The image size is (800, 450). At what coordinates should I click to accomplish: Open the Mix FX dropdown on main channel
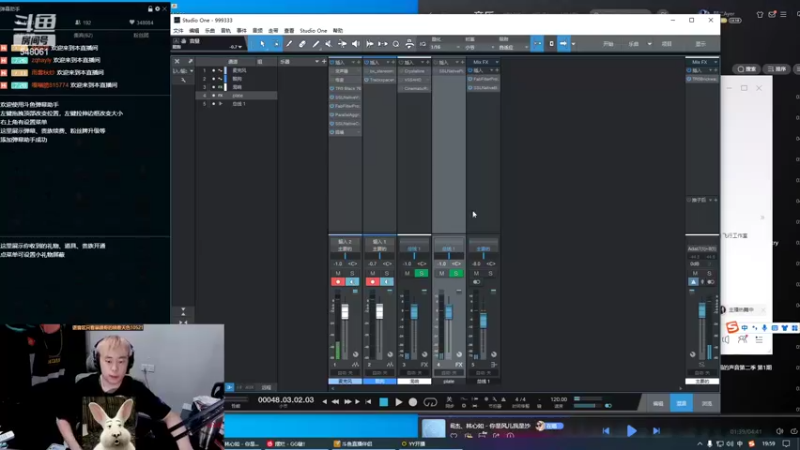[x=715, y=62]
